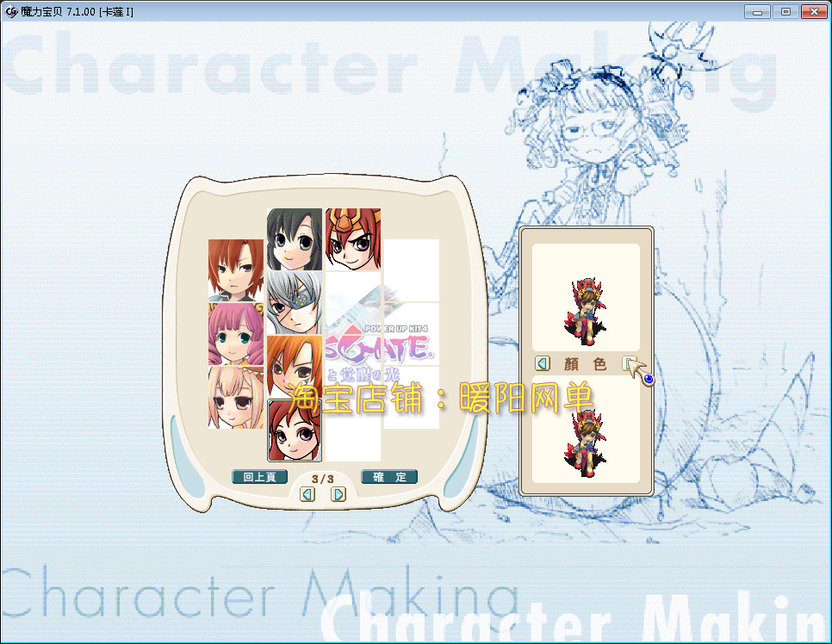The image size is (832, 644).
Task: Go to next character page arrow
Action: point(338,494)
